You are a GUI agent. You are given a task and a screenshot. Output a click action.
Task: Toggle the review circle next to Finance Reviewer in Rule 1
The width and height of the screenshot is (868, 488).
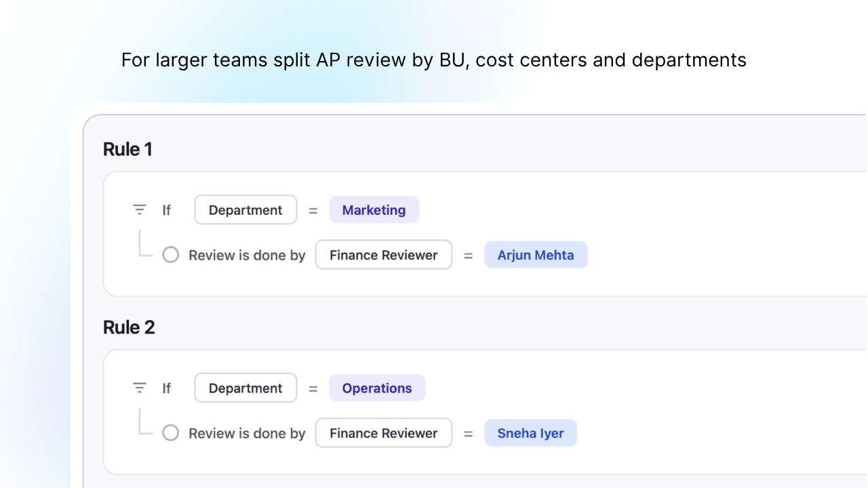click(170, 254)
